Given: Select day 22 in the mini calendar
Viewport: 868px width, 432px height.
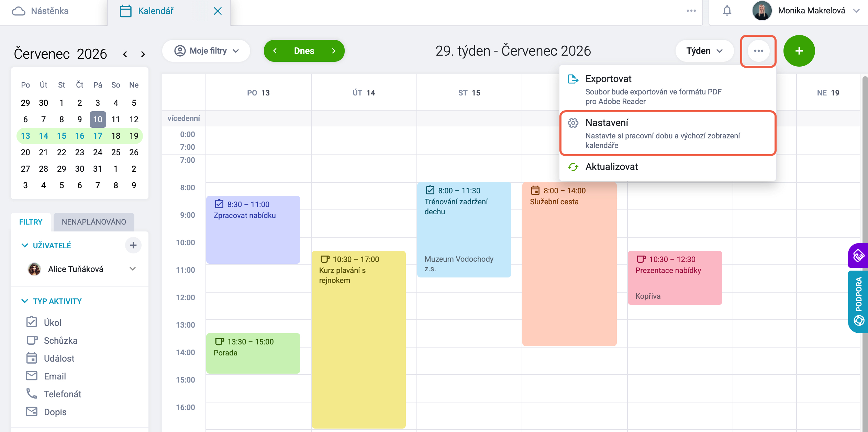Looking at the screenshot, I should coord(62,152).
